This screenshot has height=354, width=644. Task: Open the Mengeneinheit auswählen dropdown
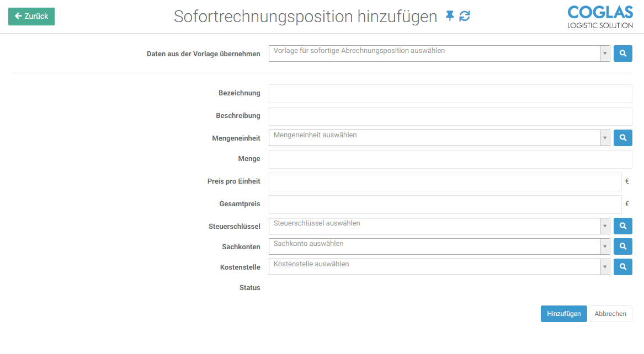tap(434, 138)
